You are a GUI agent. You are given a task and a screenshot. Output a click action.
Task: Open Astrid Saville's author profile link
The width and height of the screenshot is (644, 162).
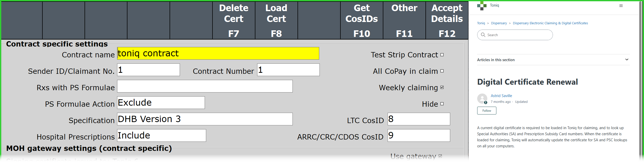click(501, 96)
